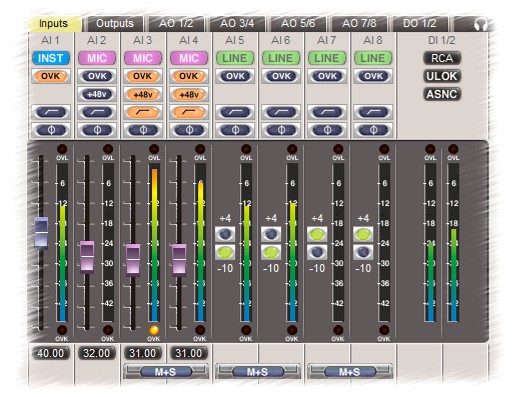Toggle the AI 3 high-pass filter icon
The image size is (515, 397).
[143, 112]
